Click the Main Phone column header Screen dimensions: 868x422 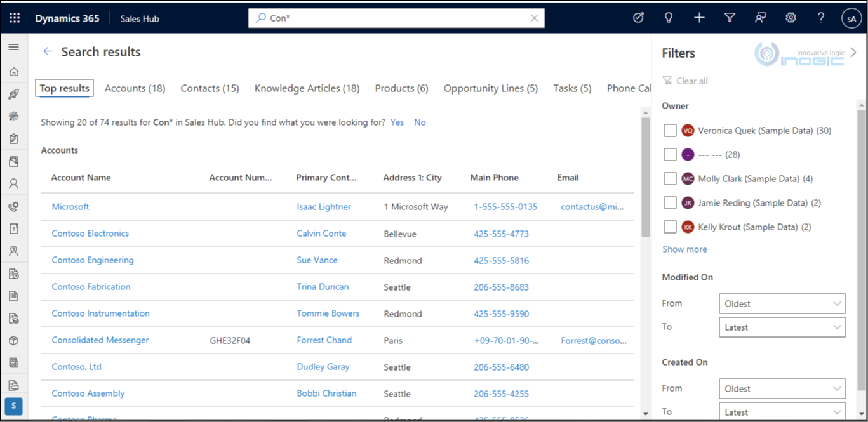pyautogui.click(x=494, y=178)
